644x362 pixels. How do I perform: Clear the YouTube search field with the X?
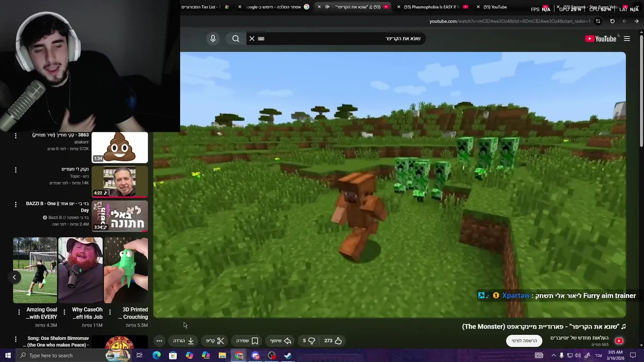252,39
